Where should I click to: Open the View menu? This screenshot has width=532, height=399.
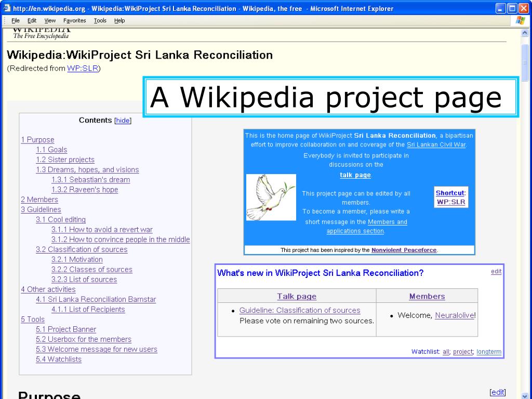pos(50,21)
